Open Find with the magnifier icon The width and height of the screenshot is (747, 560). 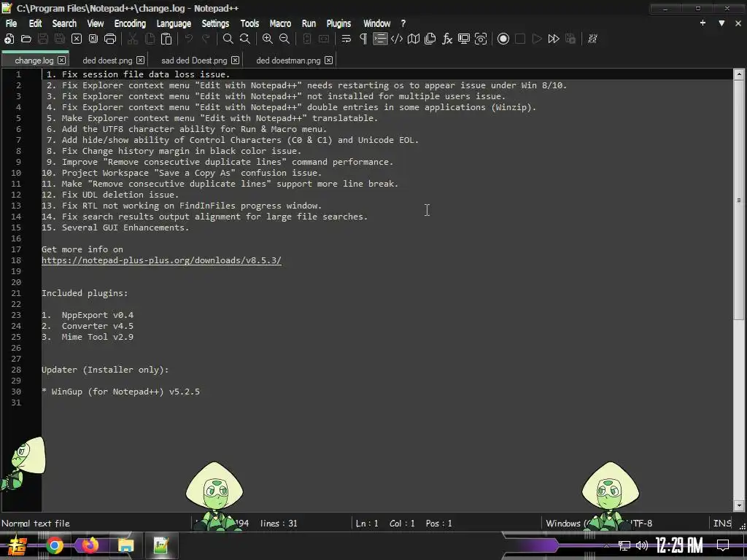[228, 39]
